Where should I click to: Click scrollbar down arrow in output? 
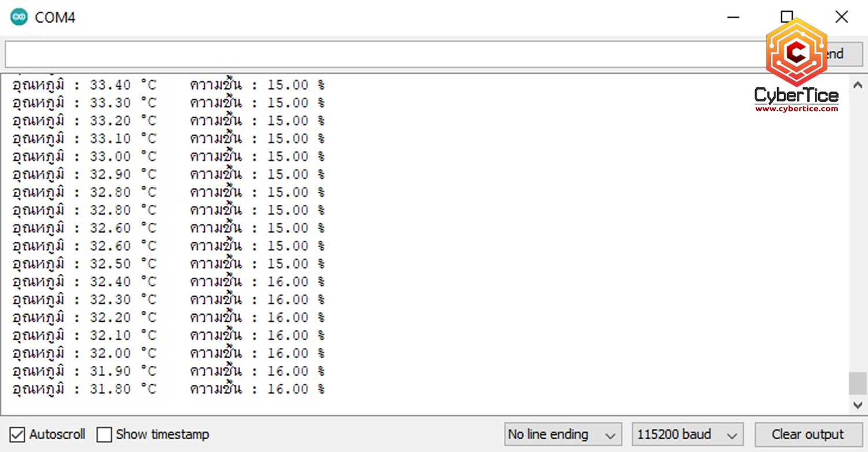coord(858,405)
